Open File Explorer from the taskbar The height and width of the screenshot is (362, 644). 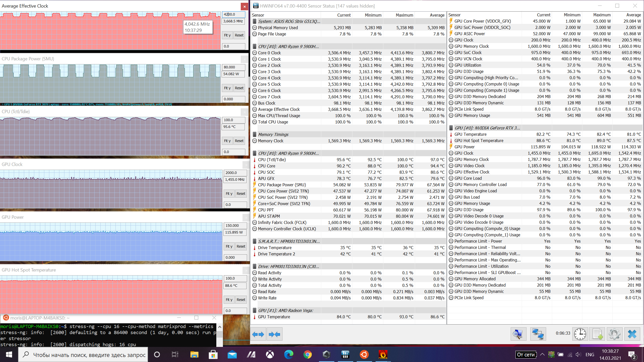click(x=194, y=355)
